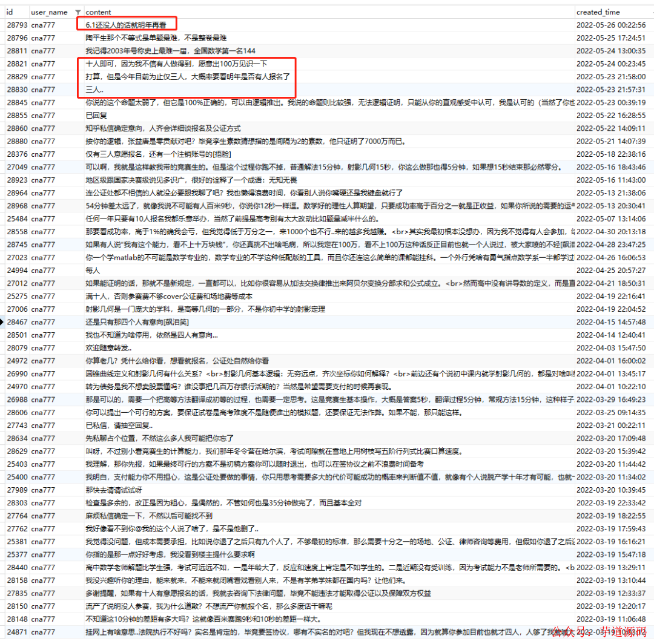
Task: Select timestamp 2022-03-19 17:59:43
Action: [611, 529]
